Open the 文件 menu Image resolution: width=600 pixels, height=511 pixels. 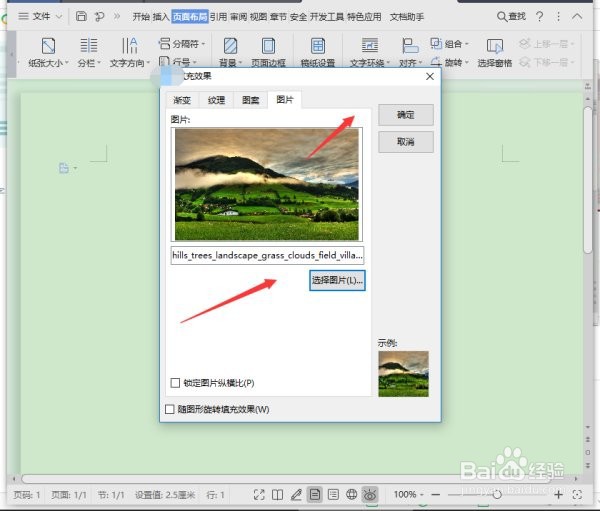40,16
